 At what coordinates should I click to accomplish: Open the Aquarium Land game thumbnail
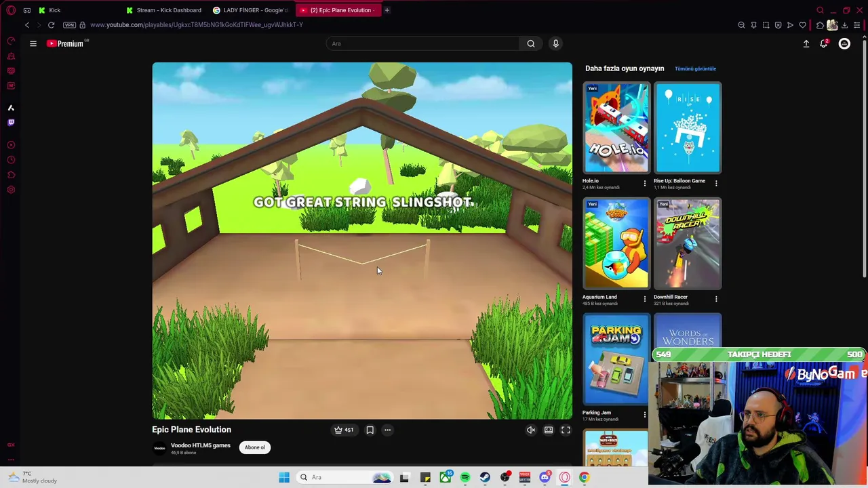click(616, 244)
